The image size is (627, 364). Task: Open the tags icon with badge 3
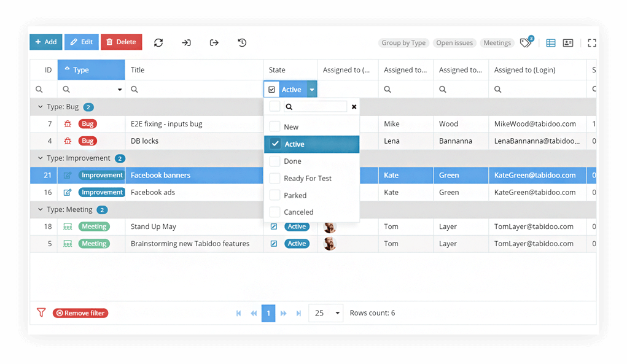(526, 42)
